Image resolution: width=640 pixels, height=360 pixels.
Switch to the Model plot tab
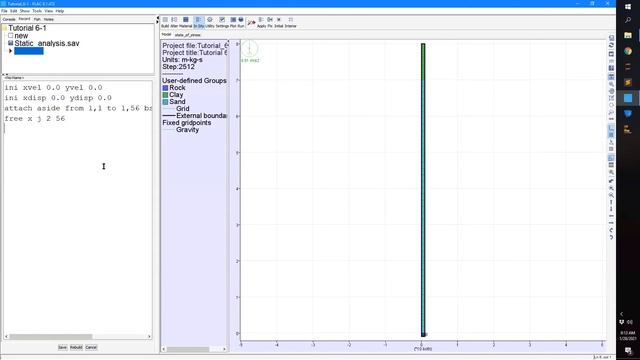167,35
